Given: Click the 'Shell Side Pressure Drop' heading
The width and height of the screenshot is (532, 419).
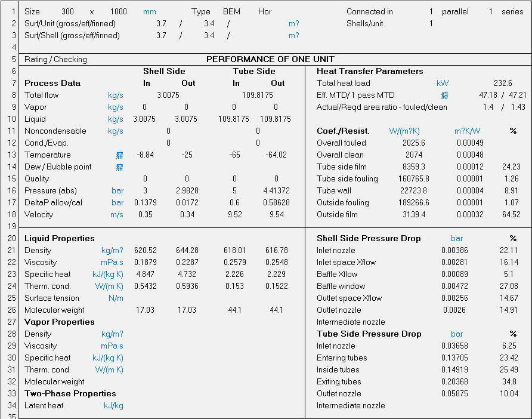Looking at the screenshot, I should coord(369,238).
